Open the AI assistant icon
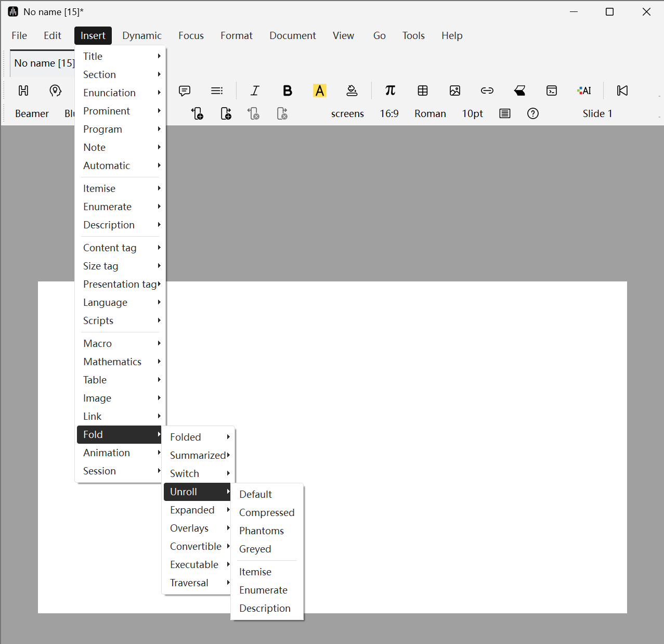The image size is (664, 644). click(x=584, y=91)
